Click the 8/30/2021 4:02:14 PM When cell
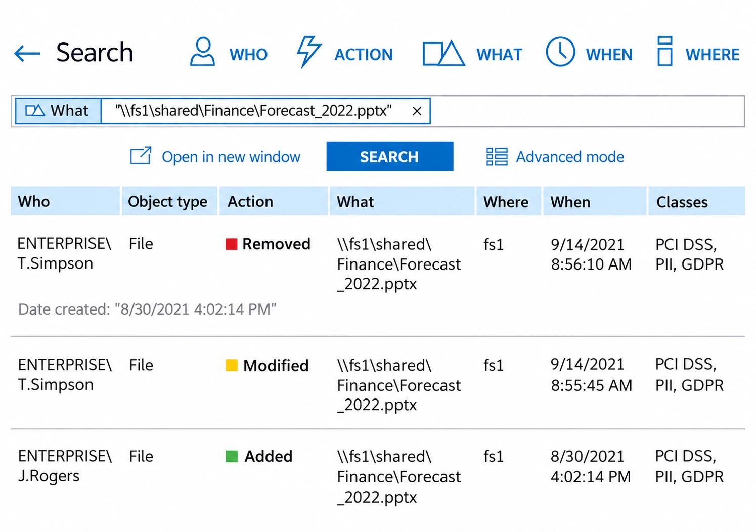Viewport: 756px width, 532px height. pos(591,466)
